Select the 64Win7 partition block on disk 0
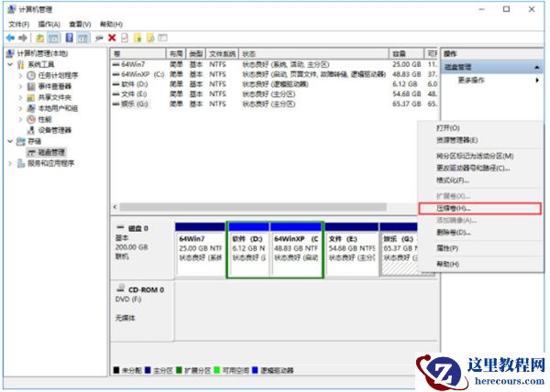The image size is (550, 392). [x=200, y=249]
